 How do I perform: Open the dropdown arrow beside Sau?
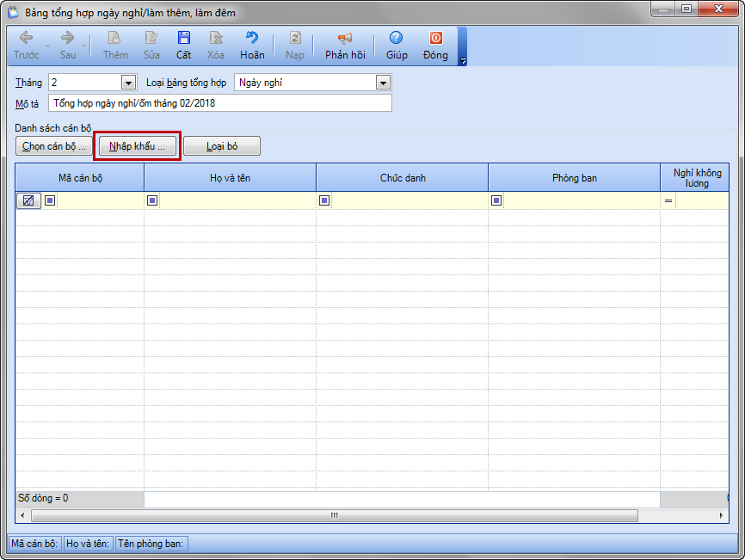point(84,46)
